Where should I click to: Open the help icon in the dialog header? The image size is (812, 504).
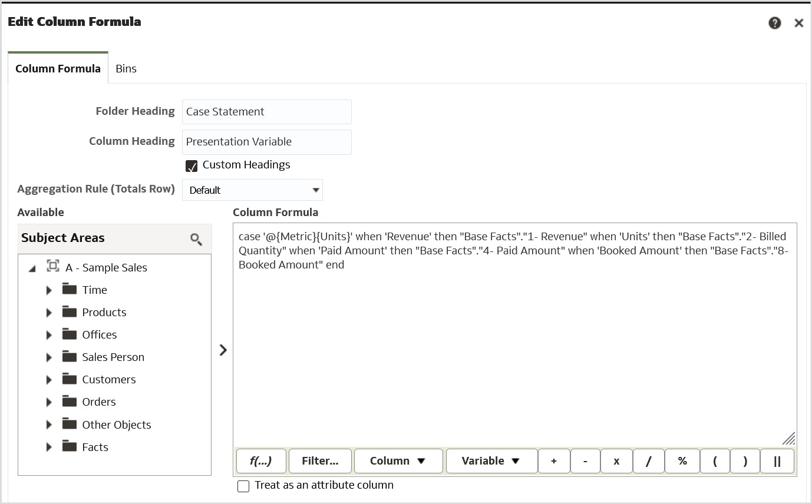[x=775, y=22]
